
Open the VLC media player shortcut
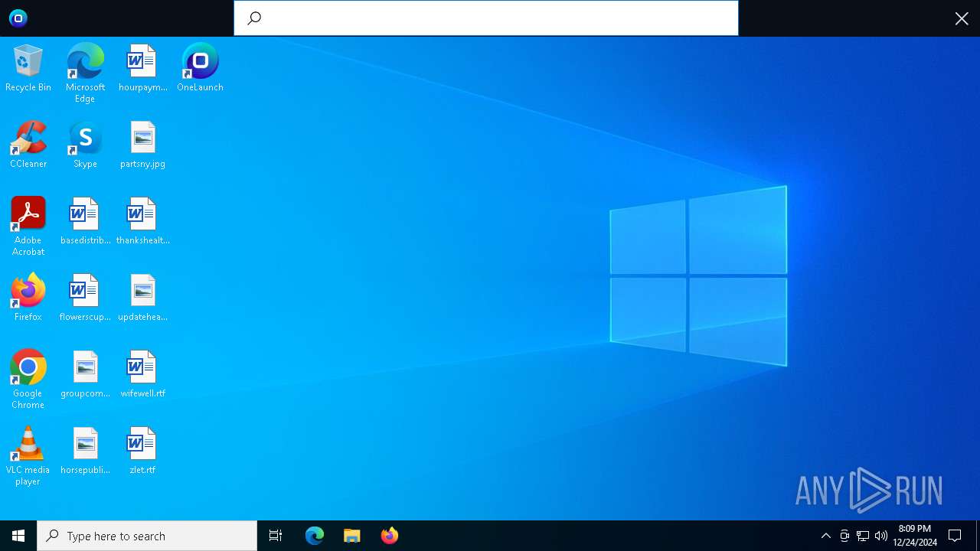coord(28,455)
